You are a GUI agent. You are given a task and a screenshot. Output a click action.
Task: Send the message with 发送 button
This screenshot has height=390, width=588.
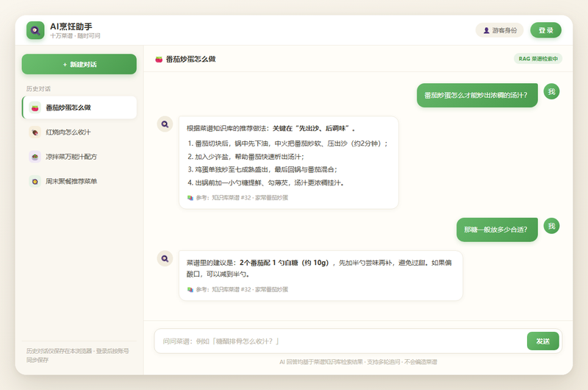coord(542,341)
